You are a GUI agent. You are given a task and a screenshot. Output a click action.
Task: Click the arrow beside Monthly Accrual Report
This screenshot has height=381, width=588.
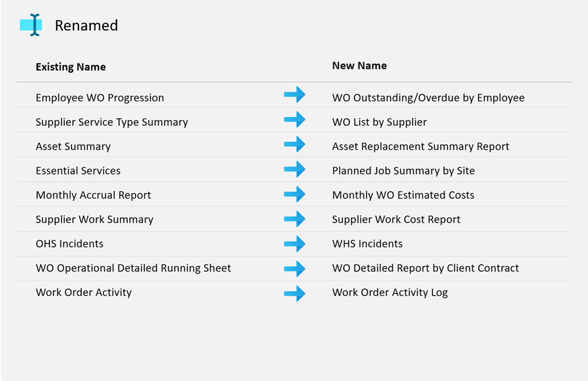pos(295,193)
